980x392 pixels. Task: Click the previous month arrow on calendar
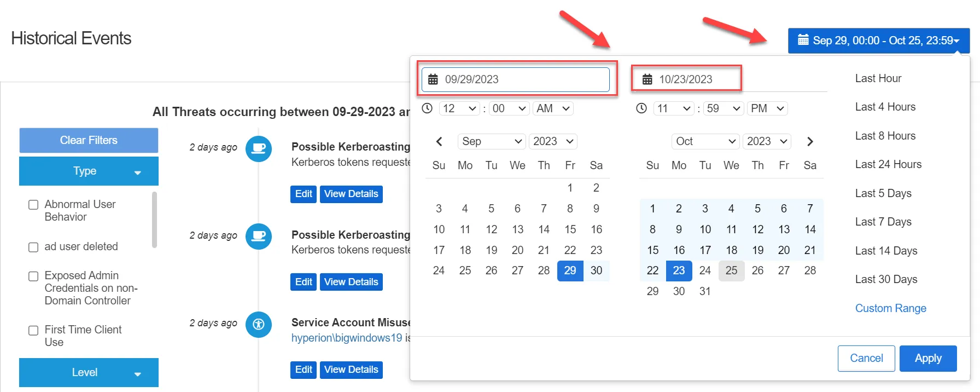click(x=439, y=142)
